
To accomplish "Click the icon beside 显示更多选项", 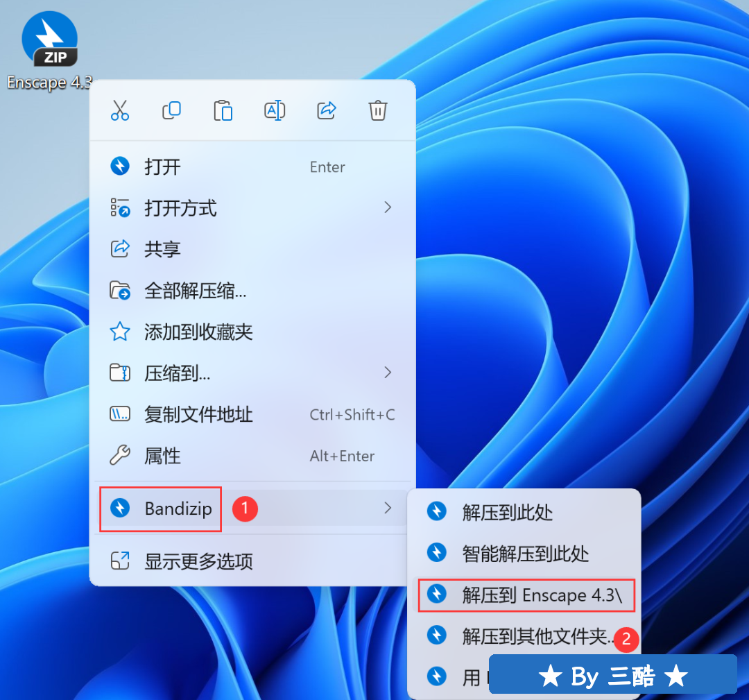I will pyautogui.click(x=120, y=561).
